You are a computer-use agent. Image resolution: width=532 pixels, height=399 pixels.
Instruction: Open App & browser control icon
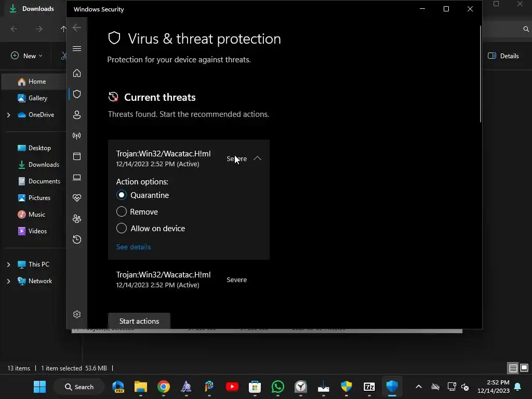(77, 156)
